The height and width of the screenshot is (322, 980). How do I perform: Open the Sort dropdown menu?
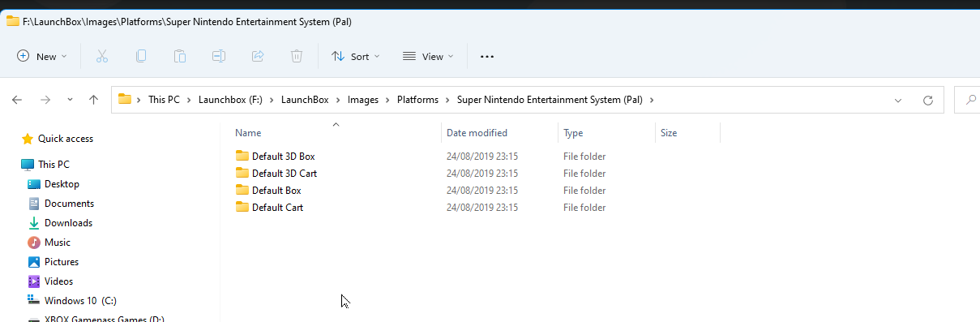[356, 56]
